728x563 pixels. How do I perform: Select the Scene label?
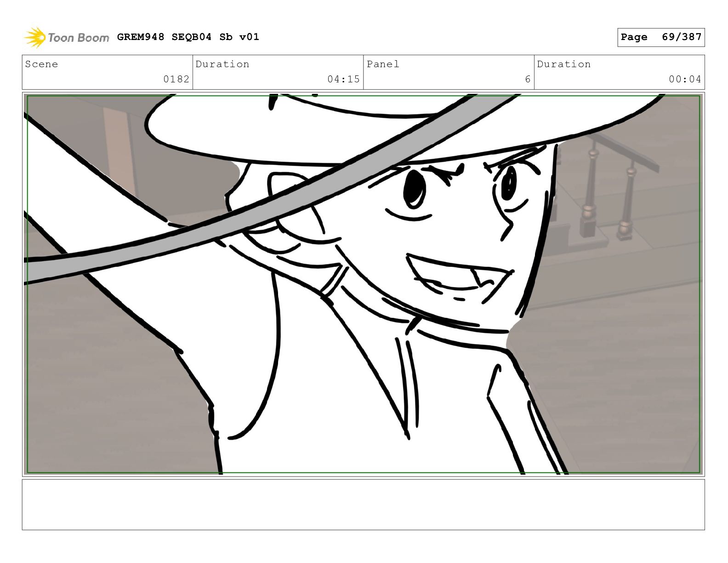41,64
